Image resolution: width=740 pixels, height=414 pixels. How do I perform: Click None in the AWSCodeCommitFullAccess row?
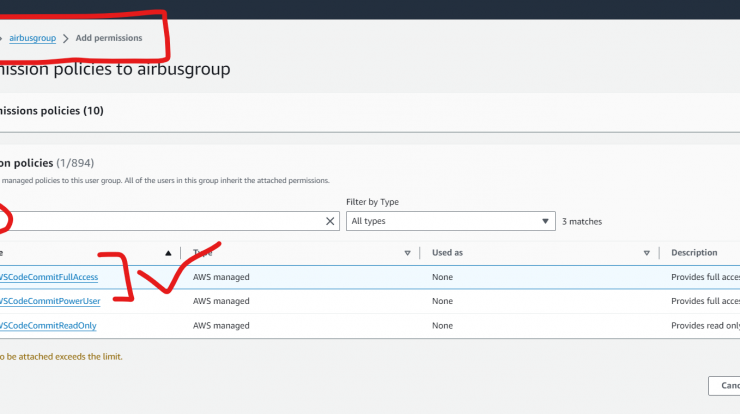coord(442,277)
